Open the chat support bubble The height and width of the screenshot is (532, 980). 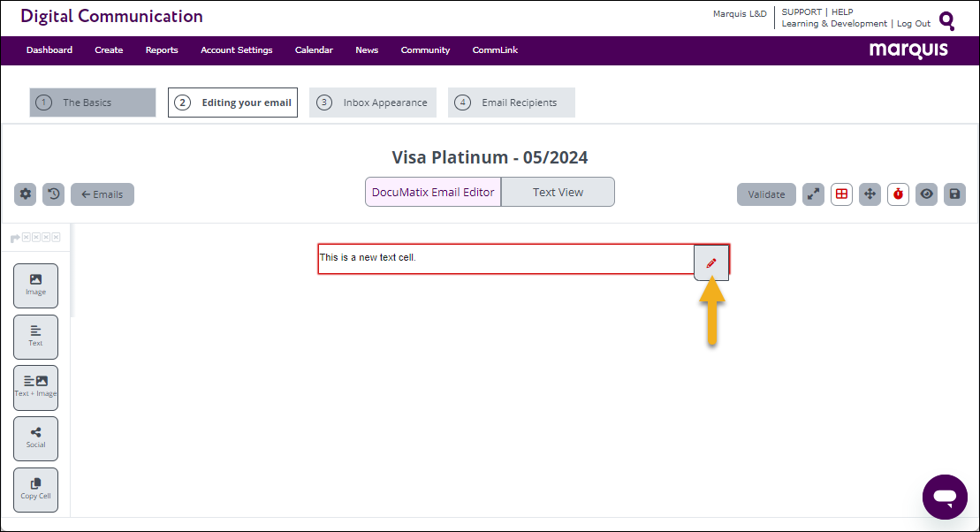[945, 497]
